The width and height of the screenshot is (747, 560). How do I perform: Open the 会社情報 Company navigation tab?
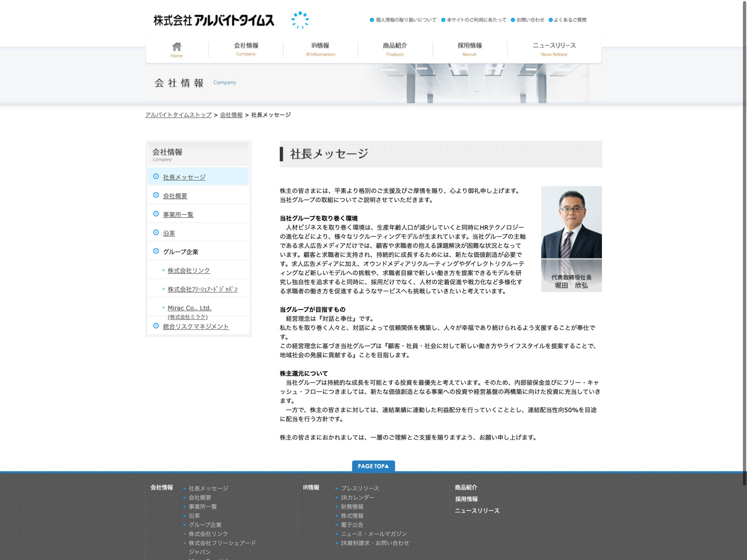click(x=246, y=49)
